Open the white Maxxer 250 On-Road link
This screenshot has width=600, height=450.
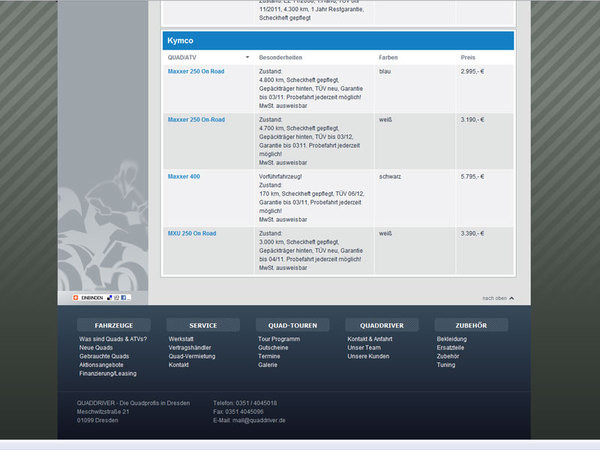[196, 119]
